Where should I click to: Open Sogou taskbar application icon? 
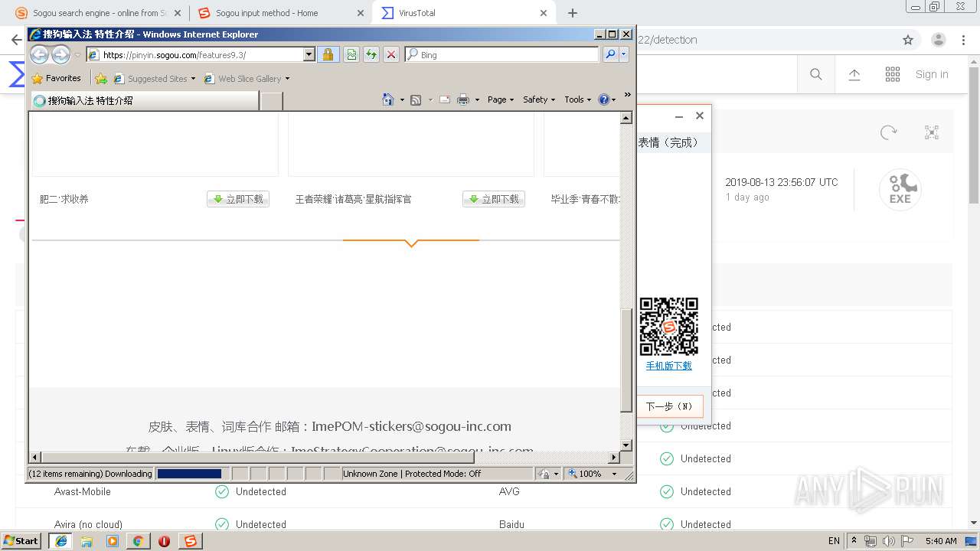point(190,540)
